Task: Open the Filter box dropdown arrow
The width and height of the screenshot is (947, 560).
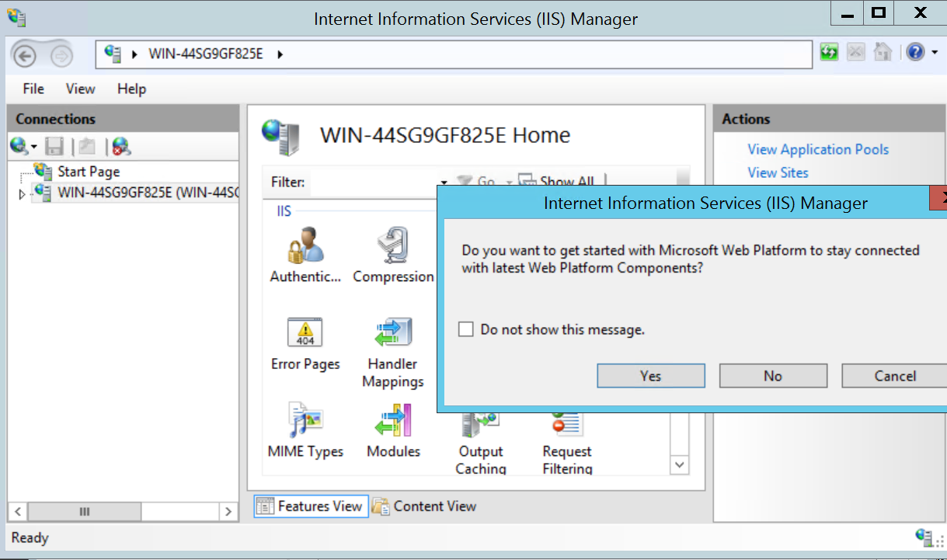Action: coord(444,183)
